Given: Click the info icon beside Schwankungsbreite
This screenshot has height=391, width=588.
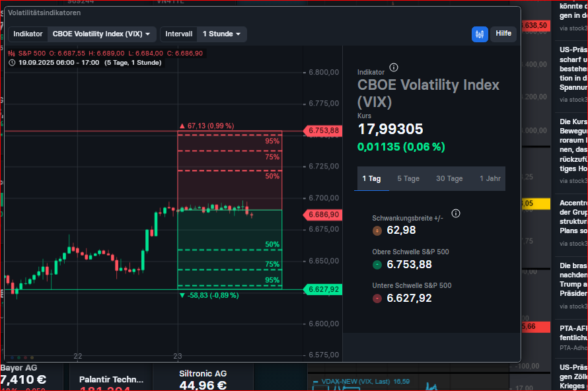Looking at the screenshot, I should [456, 213].
